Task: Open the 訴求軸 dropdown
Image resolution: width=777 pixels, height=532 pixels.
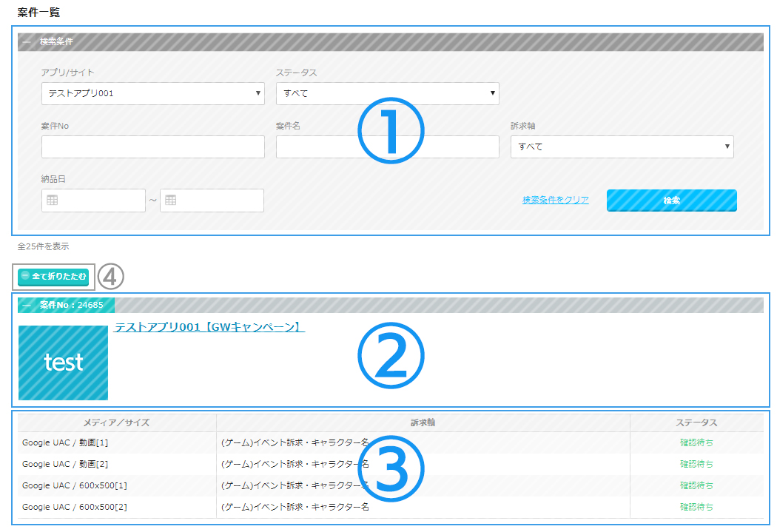Action: pyautogui.click(x=622, y=147)
